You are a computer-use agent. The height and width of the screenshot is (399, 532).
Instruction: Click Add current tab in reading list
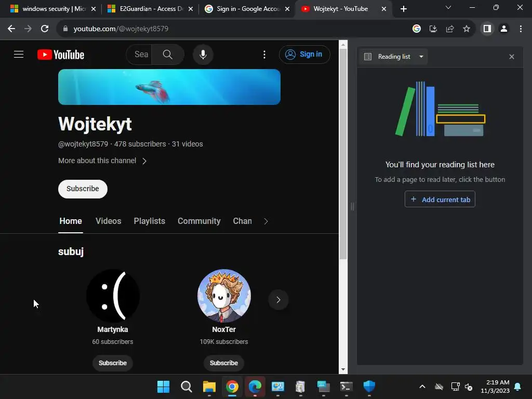440,199
